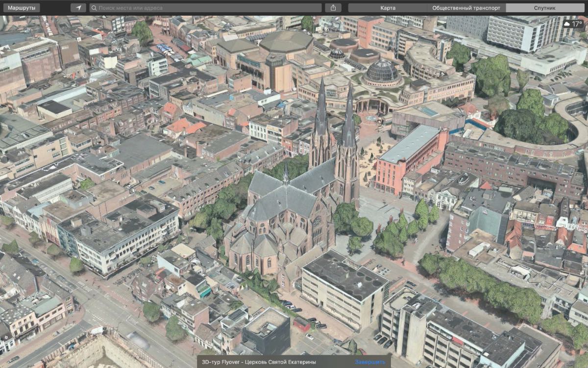Open the Маршруты directions panel

(x=21, y=8)
